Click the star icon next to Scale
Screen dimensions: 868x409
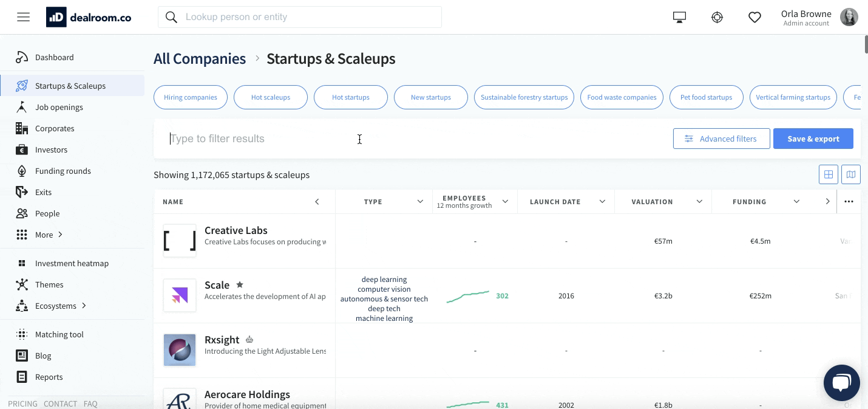click(x=240, y=284)
